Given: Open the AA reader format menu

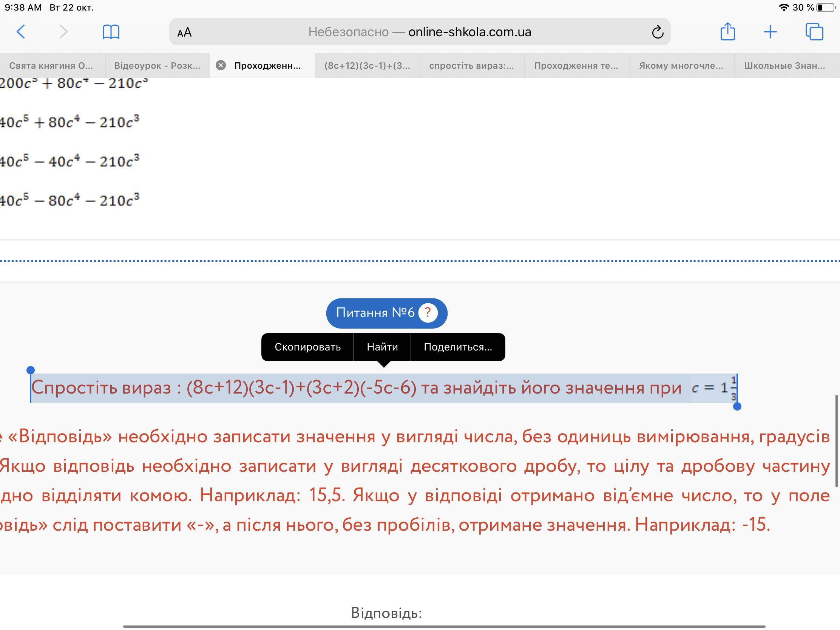Looking at the screenshot, I should tap(185, 32).
